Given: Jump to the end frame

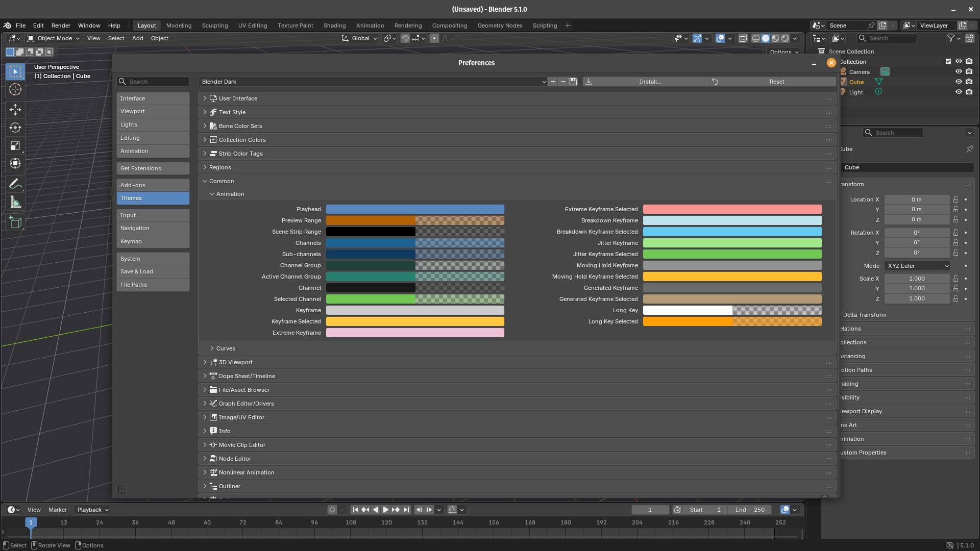Looking at the screenshot, I should pos(406,510).
